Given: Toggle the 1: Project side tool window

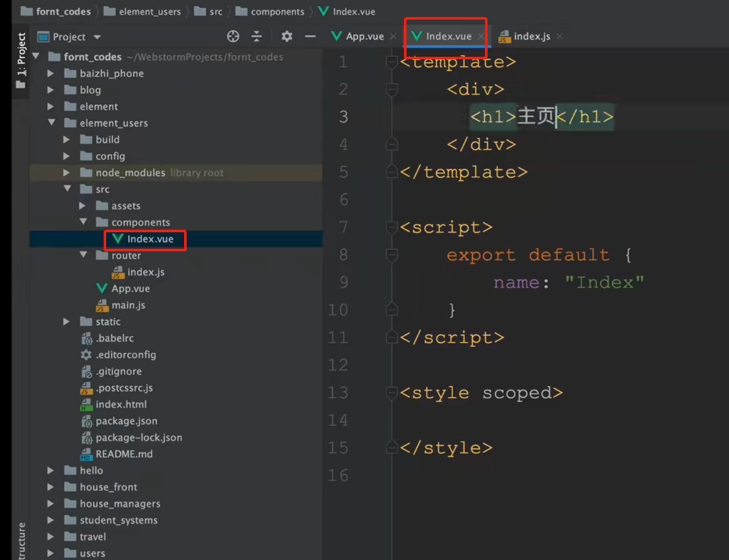Looking at the screenshot, I should 21,60.
